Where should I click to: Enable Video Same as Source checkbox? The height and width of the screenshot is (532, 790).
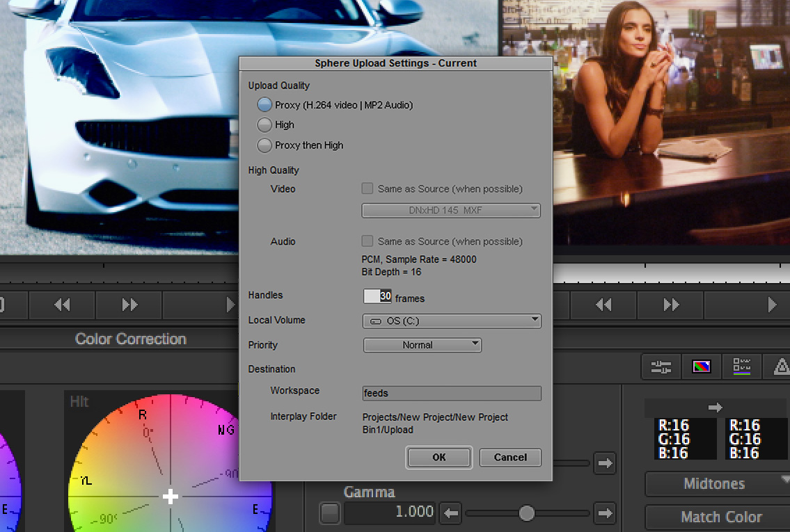[x=368, y=188]
